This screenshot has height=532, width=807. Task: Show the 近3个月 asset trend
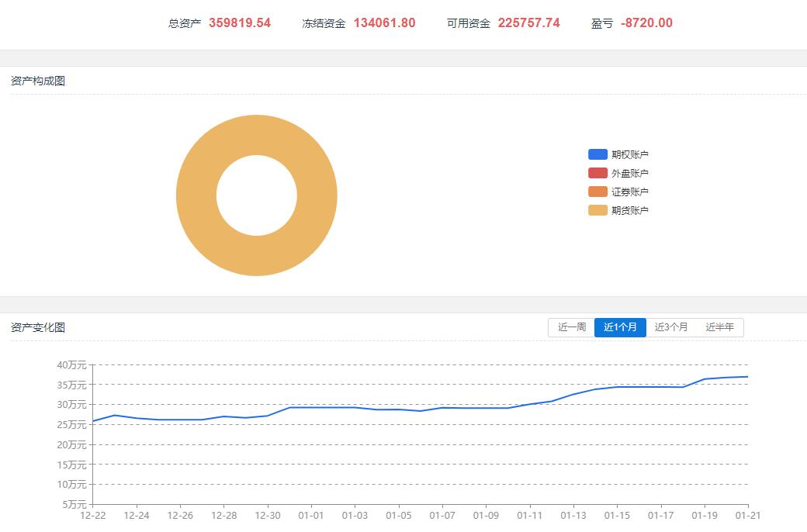[671, 327]
